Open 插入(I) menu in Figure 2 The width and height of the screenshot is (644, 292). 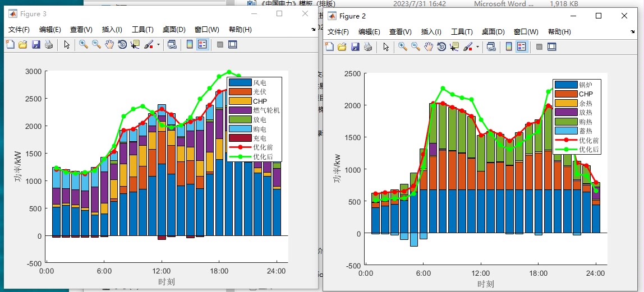(x=431, y=32)
